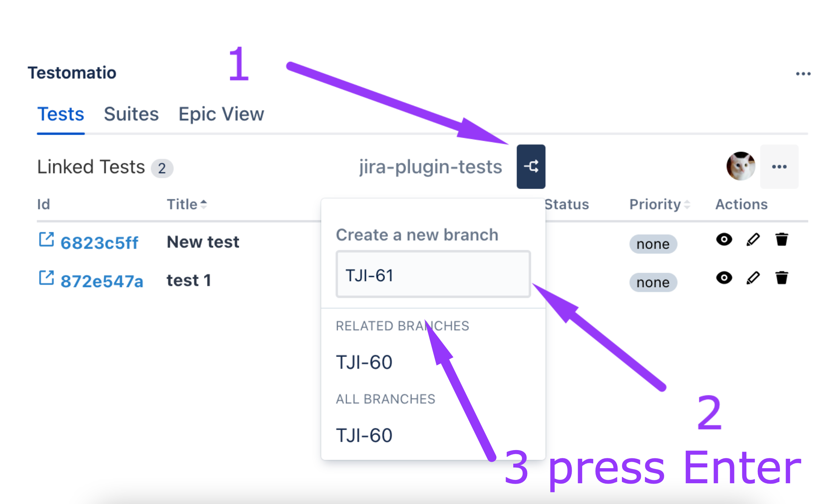Open external link icon for 872e547a
The image size is (840, 504).
click(46, 278)
